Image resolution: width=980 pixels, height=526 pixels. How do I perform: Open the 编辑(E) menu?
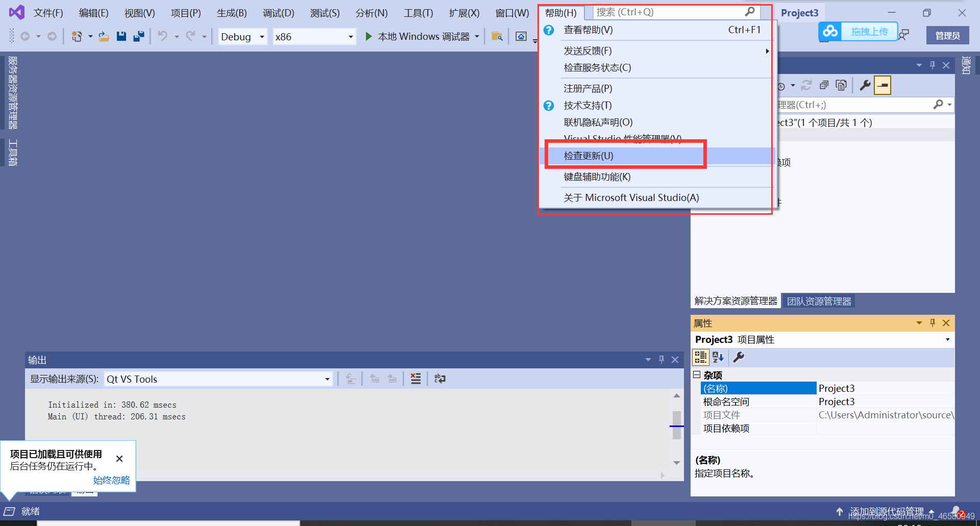coord(94,13)
